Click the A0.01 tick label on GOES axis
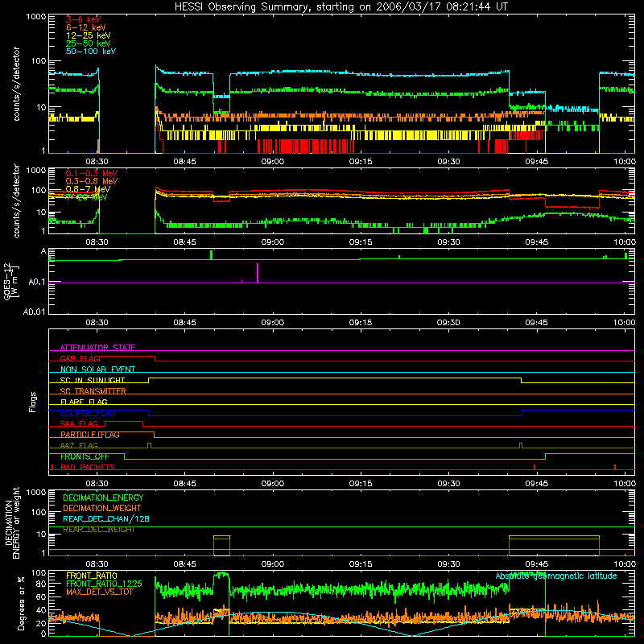 [35, 312]
